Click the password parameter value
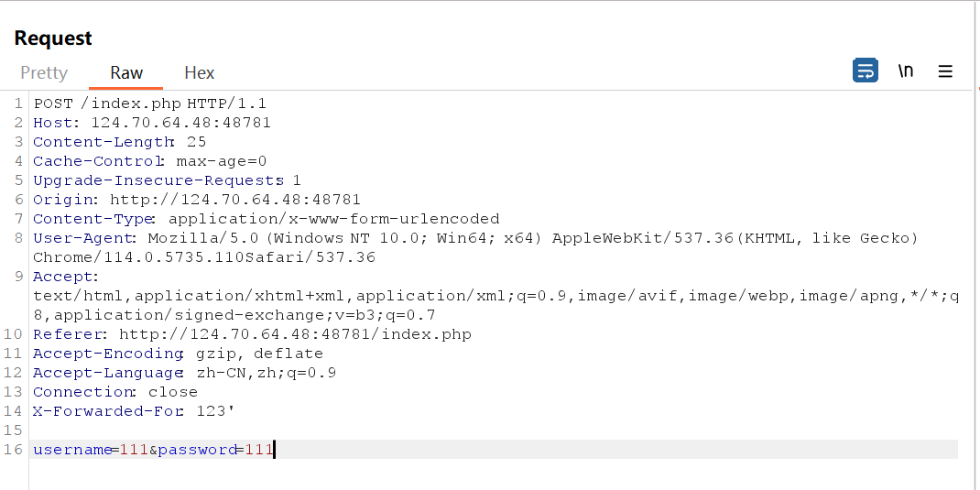 click(x=258, y=450)
